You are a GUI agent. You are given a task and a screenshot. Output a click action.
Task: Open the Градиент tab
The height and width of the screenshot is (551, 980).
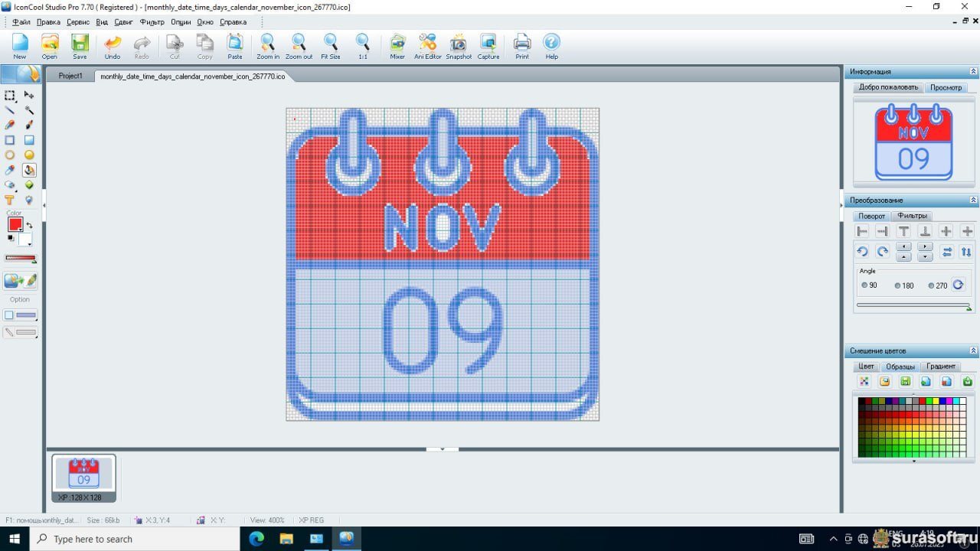(x=940, y=367)
